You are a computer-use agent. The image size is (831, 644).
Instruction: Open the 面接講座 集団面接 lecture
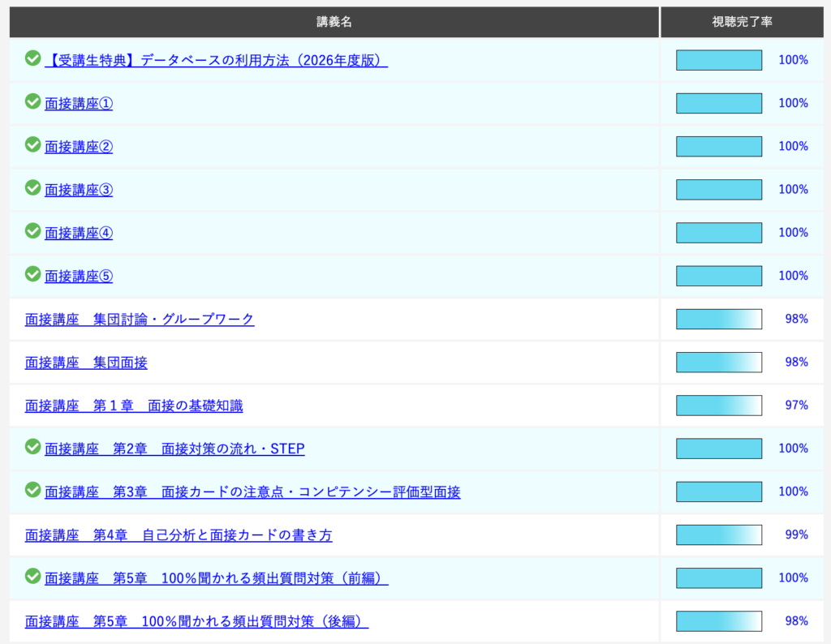pos(86,363)
